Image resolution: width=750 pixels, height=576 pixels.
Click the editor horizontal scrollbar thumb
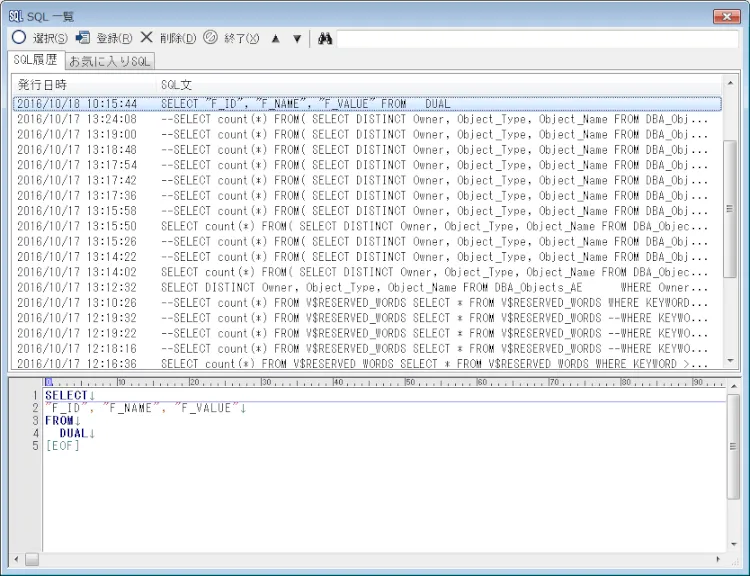point(32,559)
